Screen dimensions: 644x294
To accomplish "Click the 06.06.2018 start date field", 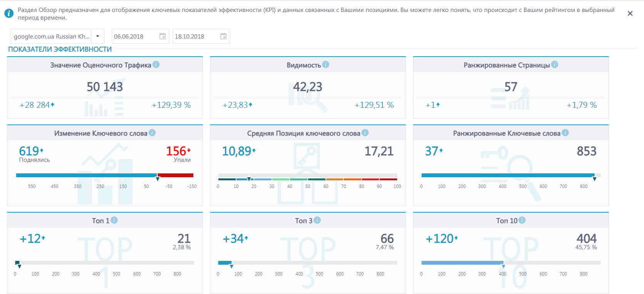I will click(140, 36).
